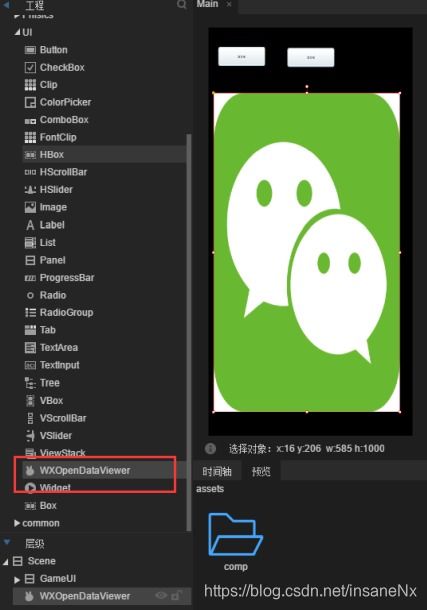This screenshot has width=427, height=610.
Task: Click the info icon beside selection coordinates
Action: (210, 449)
